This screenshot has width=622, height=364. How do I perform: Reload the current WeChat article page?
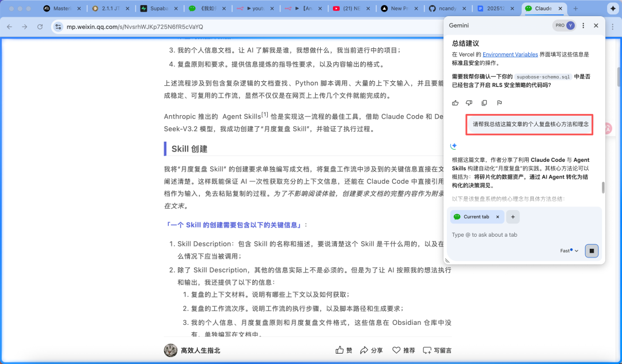pos(40,26)
